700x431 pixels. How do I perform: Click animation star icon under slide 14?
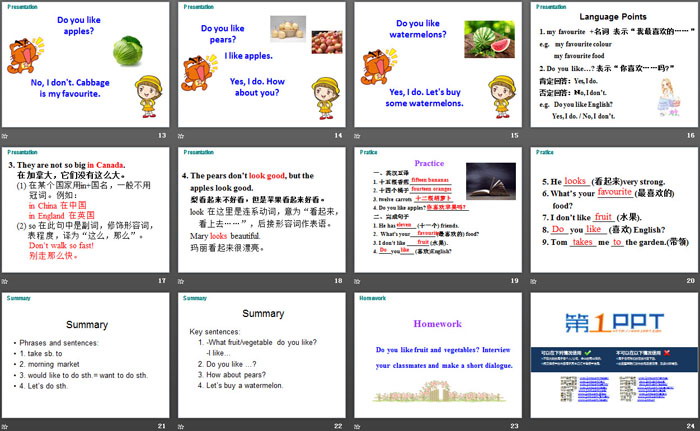pyautogui.click(x=181, y=136)
